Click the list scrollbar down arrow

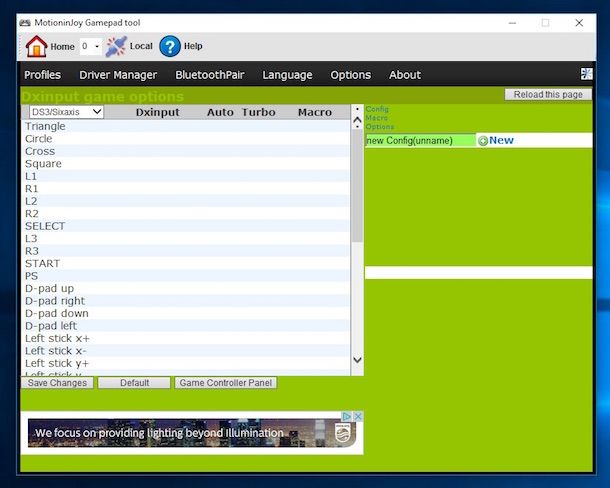(x=357, y=360)
